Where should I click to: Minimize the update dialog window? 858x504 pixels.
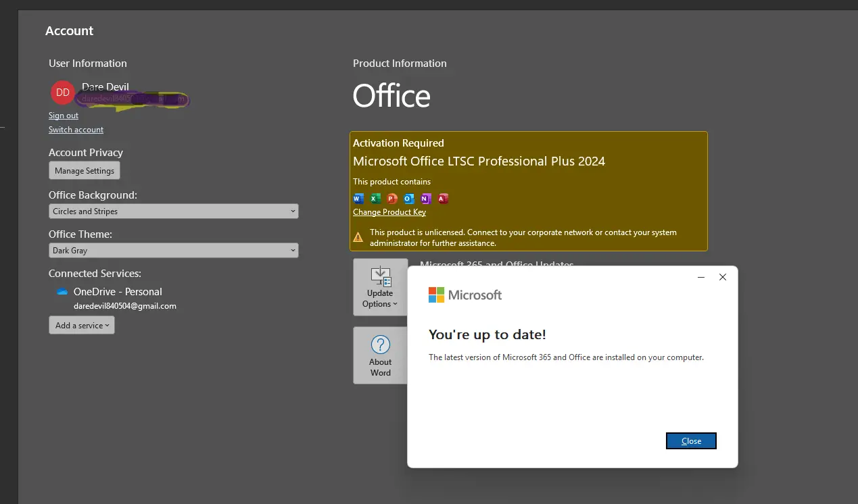tap(701, 277)
